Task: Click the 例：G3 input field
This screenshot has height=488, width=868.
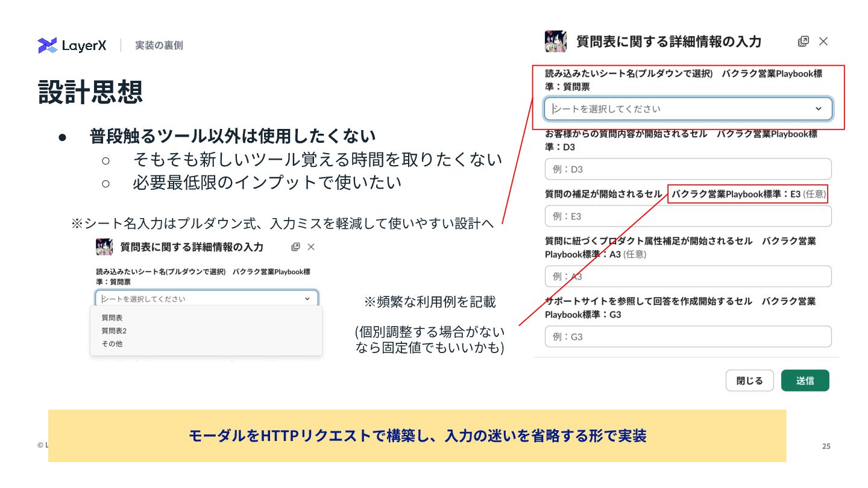Action: click(x=688, y=337)
